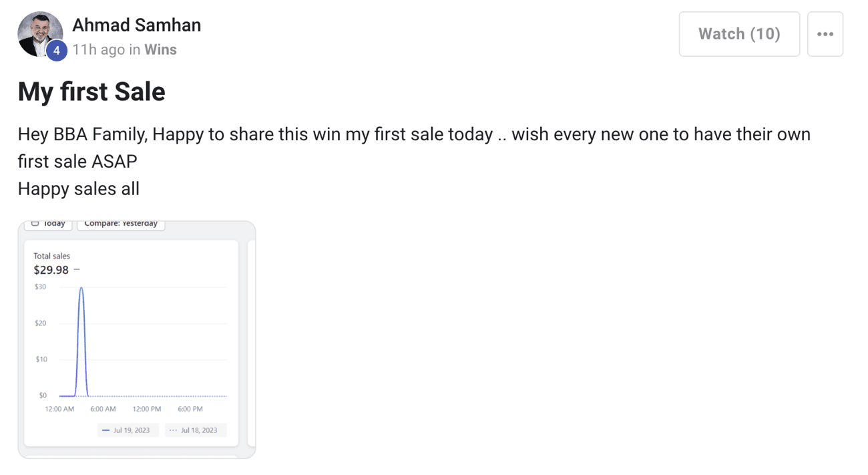The height and width of the screenshot is (475, 868).
Task: Click the My first Sale post title
Action: pos(91,92)
